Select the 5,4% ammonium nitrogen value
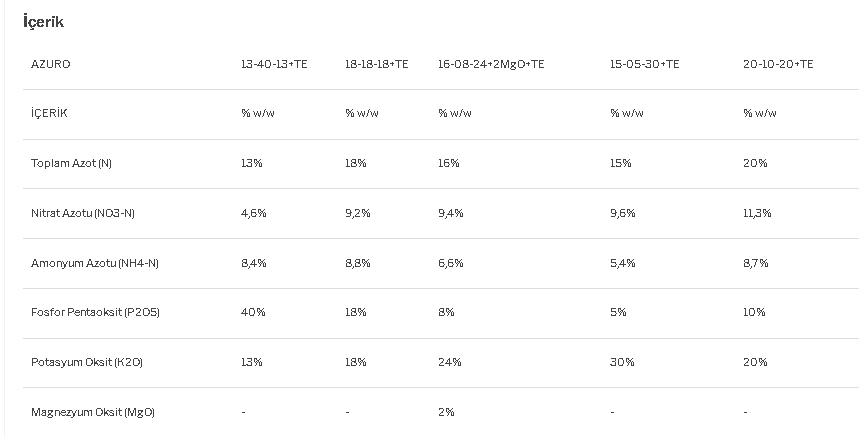860x437 pixels. tap(623, 263)
